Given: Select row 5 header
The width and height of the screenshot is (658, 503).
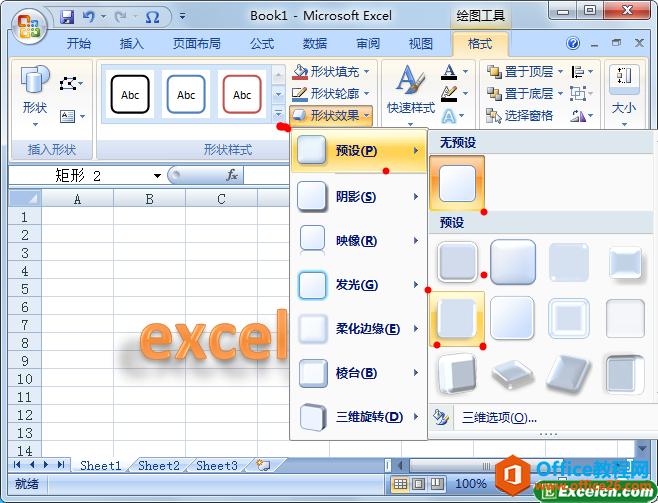Looking at the screenshot, I should pos(25,289).
